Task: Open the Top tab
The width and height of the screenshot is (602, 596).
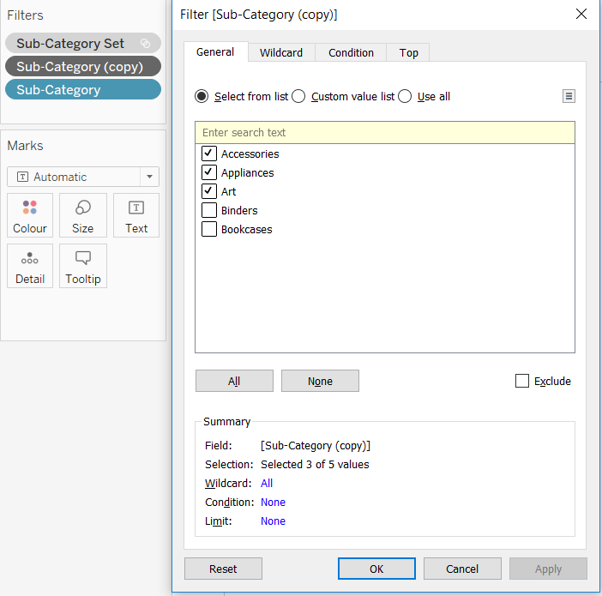Action: point(408,52)
